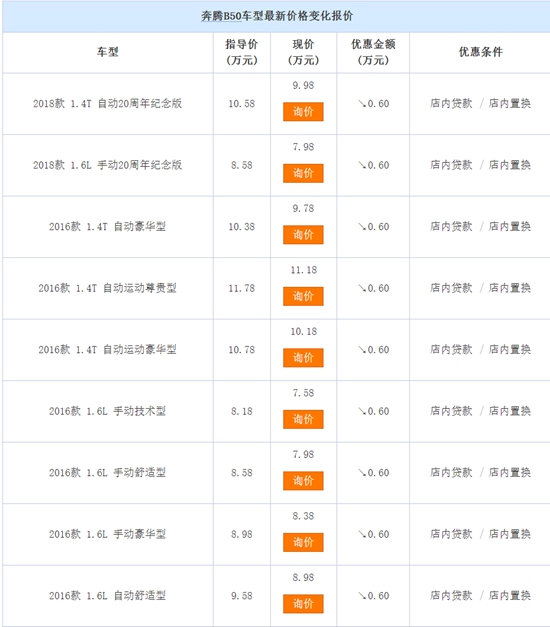Select 2016款 1.4T 自动运动尊贵型 model name
The height and width of the screenshot is (627, 550).
pos(107,288)
